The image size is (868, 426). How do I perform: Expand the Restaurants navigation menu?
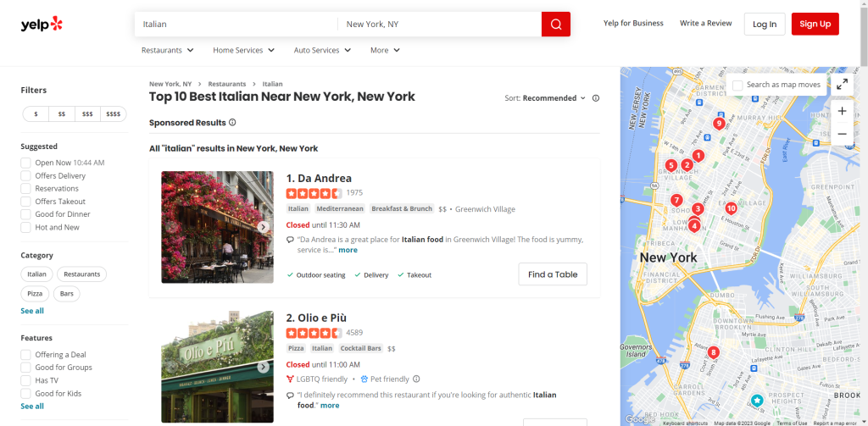tap(167, 50)
